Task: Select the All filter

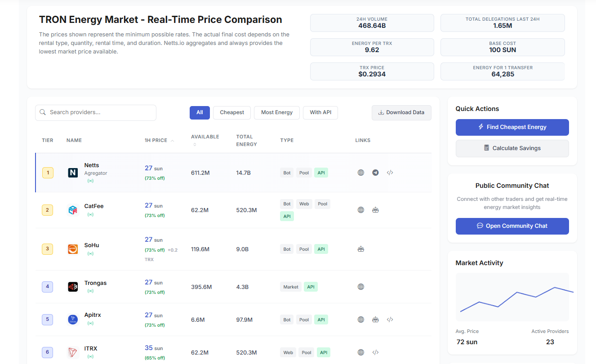Action: [200, 112]
